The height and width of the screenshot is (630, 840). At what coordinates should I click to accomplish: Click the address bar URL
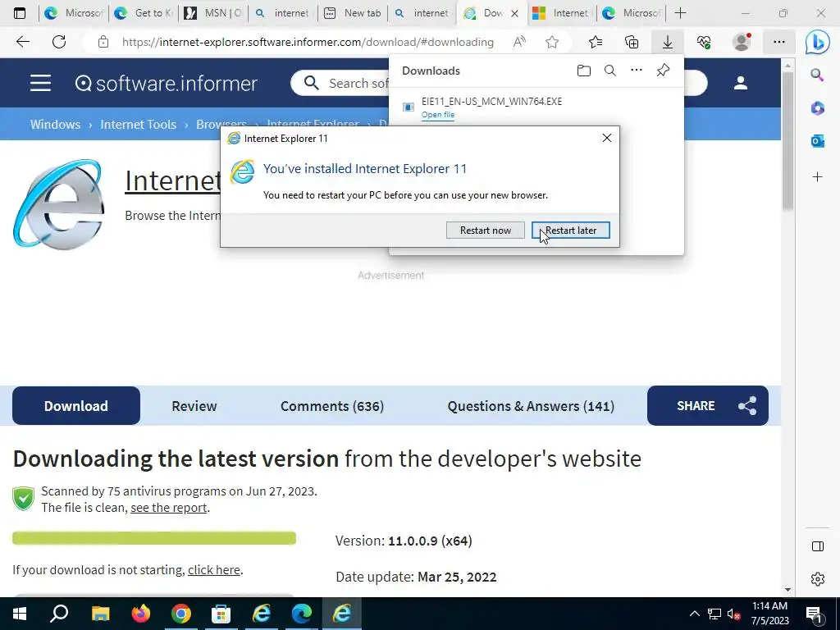(x=308, y=42)
